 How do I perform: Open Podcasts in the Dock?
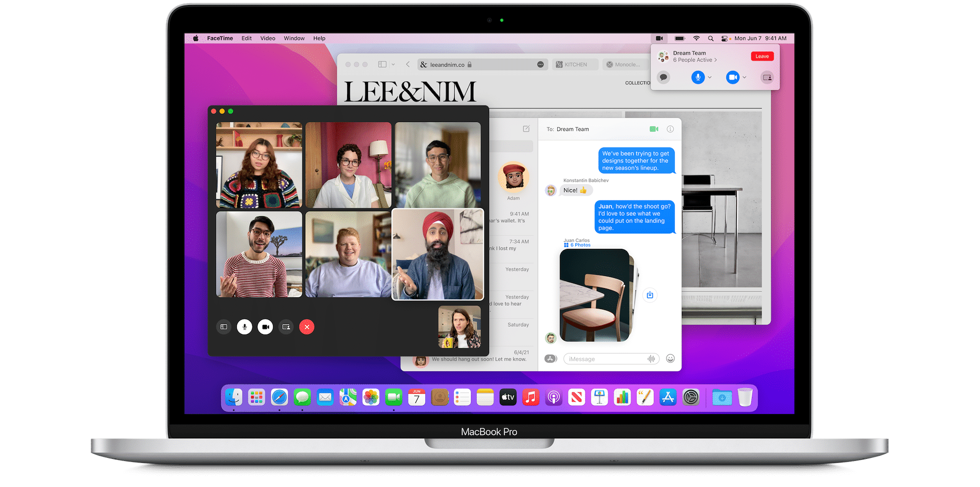(554, 397)
